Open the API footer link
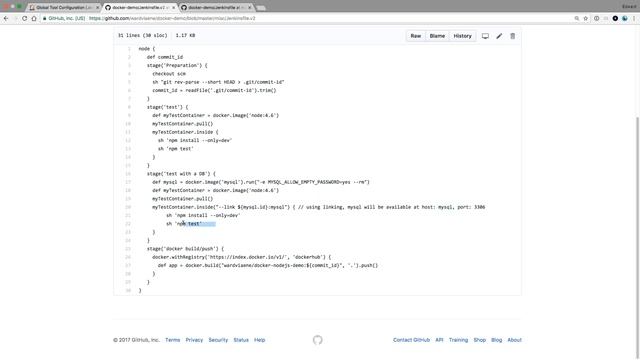This screenshot has height=360, width=640. [439, 340]
